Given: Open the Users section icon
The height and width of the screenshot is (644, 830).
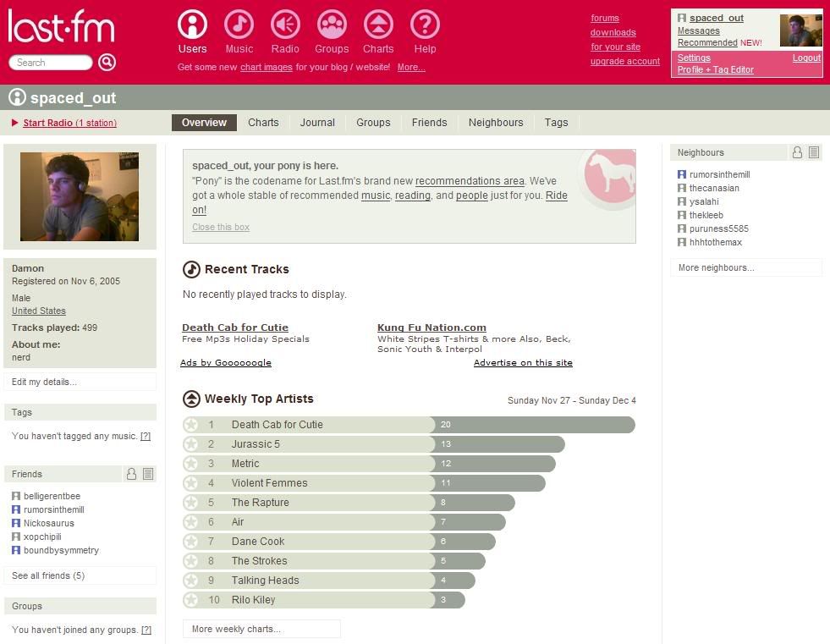Looking at the screenshot, I should (192, 25).
